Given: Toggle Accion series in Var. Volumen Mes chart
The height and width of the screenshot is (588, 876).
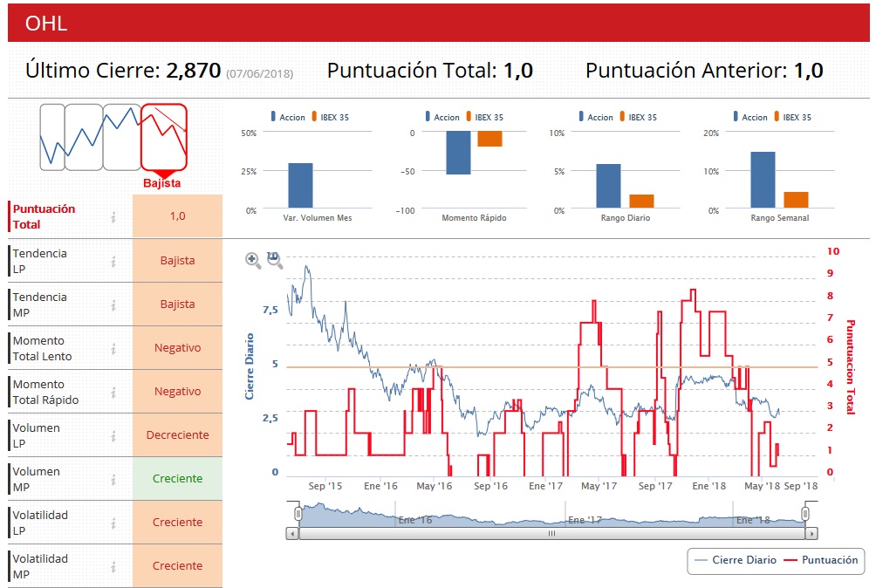Looking at the screenshot, I should point(288,117).
